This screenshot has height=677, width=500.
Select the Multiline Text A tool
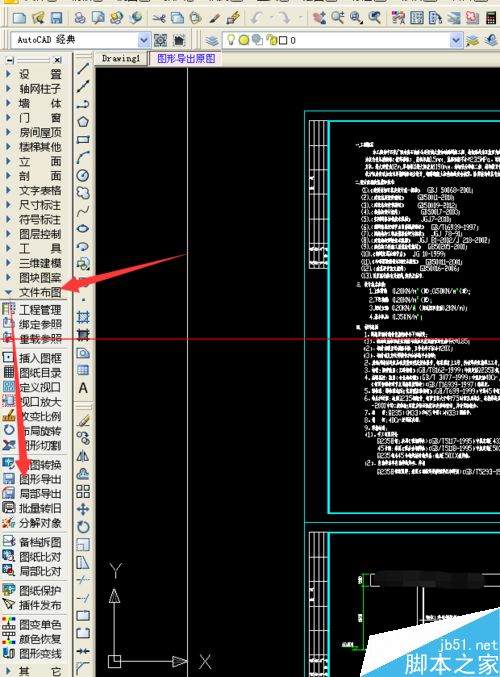[x=83, y=388]
